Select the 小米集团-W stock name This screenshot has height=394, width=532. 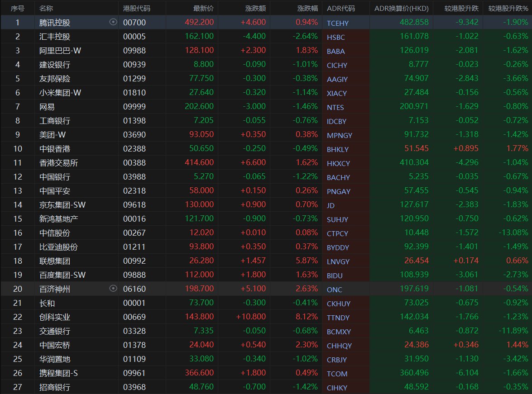60,93
